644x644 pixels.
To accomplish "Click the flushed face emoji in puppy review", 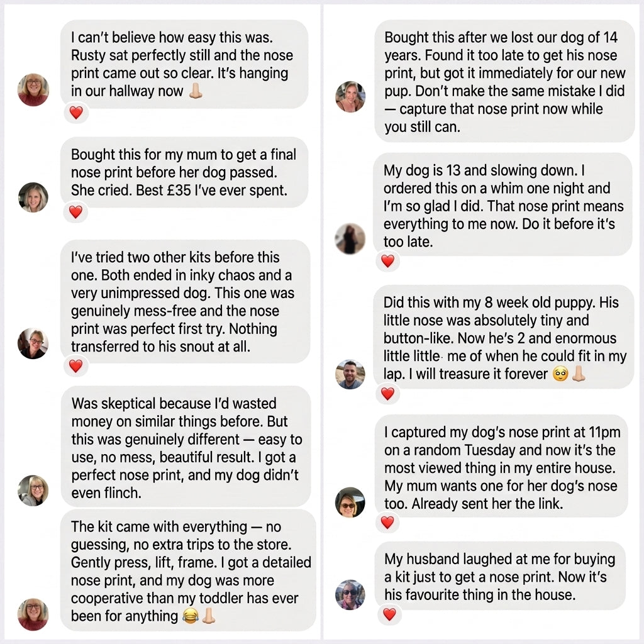I will click(560, 374).
